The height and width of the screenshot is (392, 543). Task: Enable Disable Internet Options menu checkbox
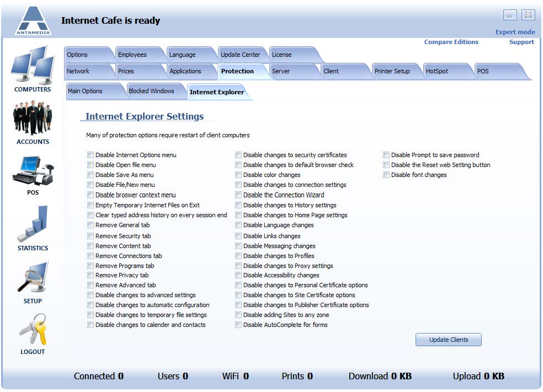pyautogui.click(x=91, y=155)
